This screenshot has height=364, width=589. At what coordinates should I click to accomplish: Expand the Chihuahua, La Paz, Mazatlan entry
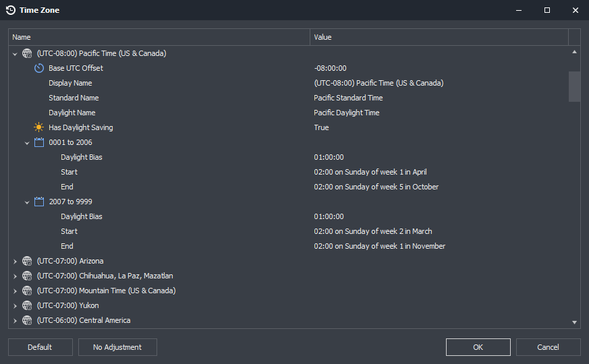click(15, 276)
